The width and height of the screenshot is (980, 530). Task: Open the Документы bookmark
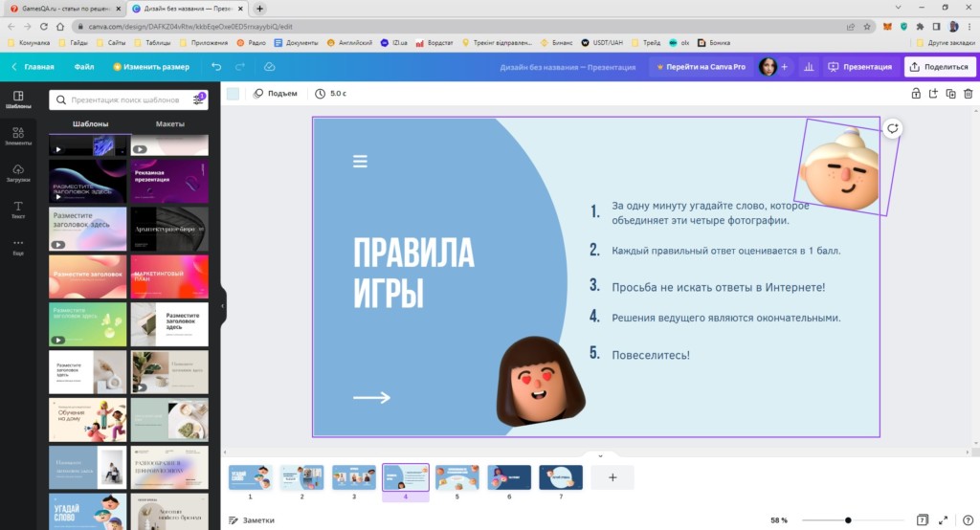click(297, 42)
